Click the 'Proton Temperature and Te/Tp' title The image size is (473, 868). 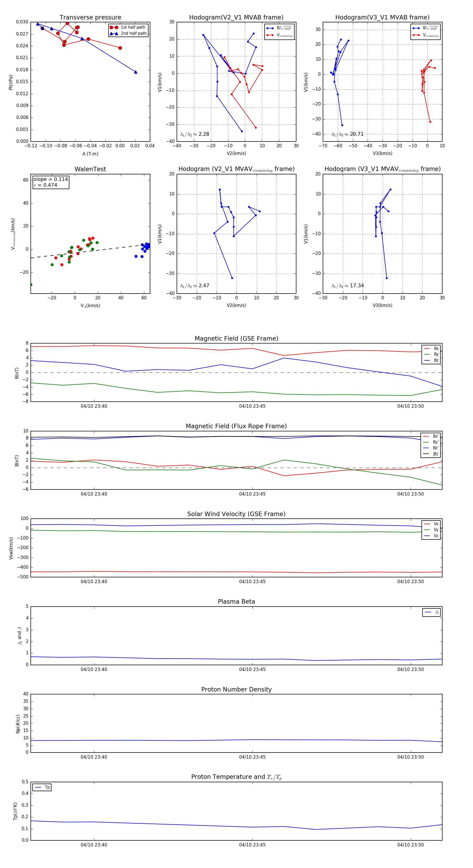[x=236, y=777]
